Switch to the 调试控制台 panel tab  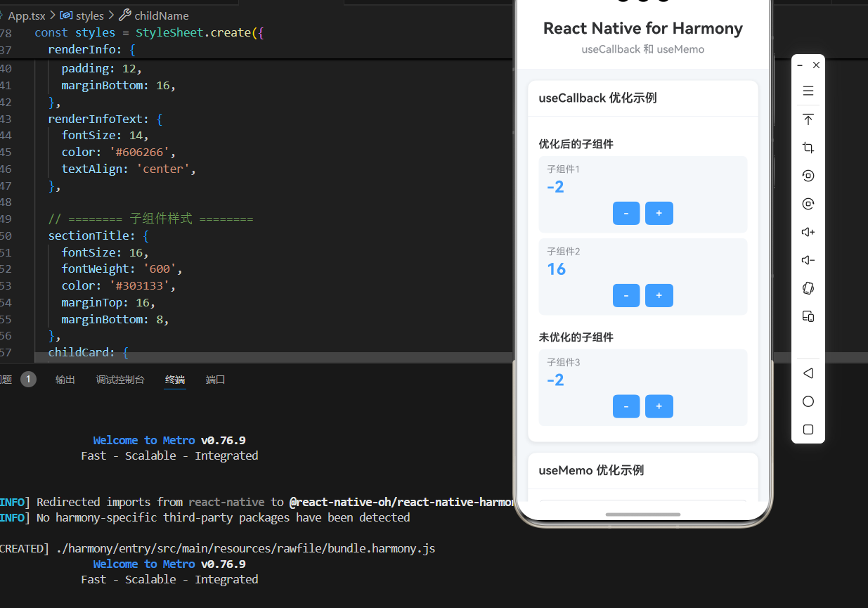120,380
